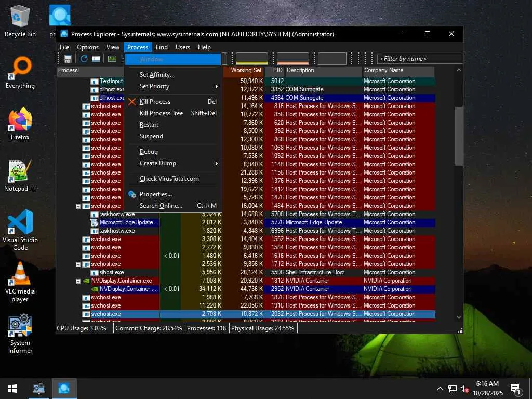This screenshot has height=399, width=532.
Task: Open the Recycle Bin desktop icon
Action: tap(20, 16)
